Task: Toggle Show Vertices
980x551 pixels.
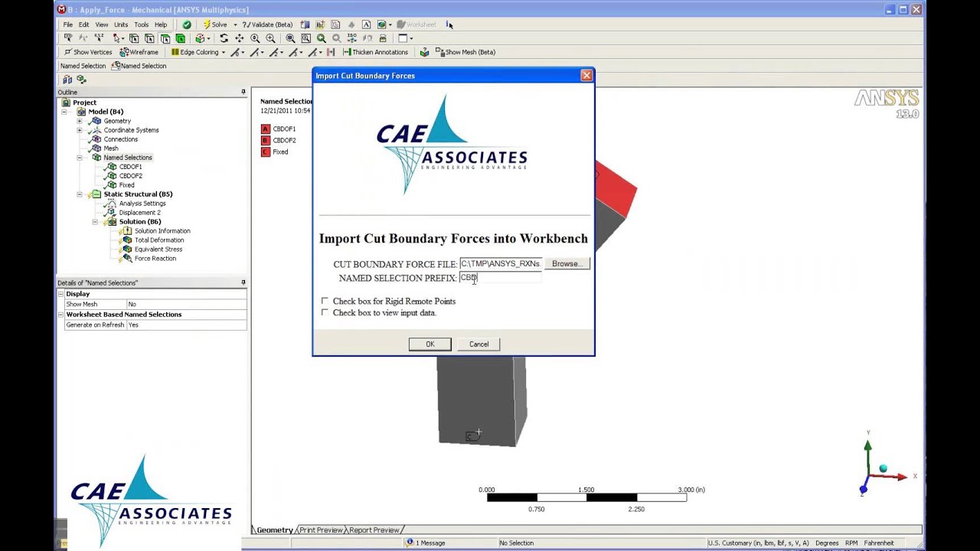Action: (x=88, y=52)
